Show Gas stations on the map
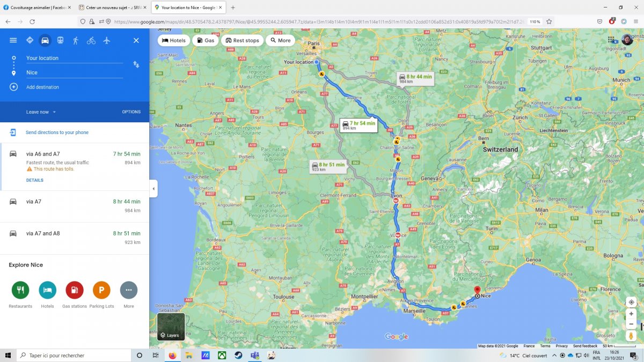Viewport: 644px width, 362px height. (x=206, y=40)
